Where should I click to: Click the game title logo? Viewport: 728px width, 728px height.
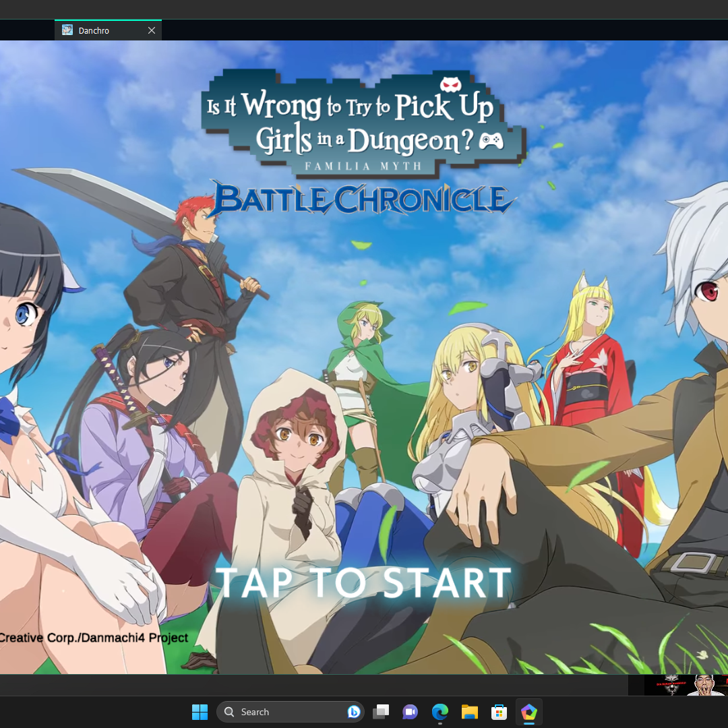(x=364, y=121)
